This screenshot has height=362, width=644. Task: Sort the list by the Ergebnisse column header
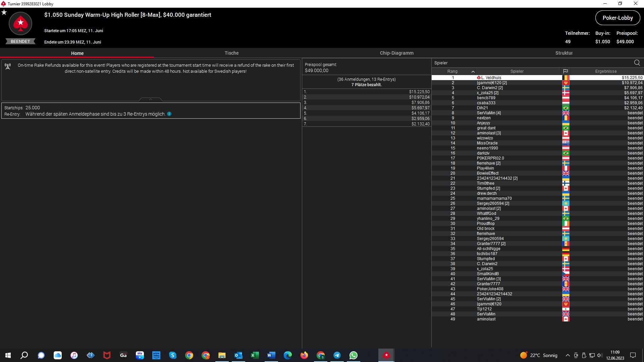tap(606, 71)
